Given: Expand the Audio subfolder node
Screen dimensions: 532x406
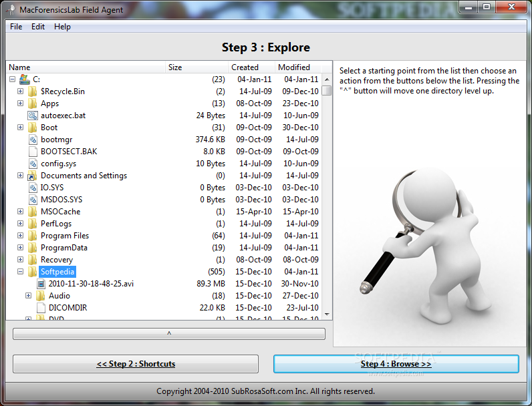Looking at the screenshot, I should 29,296.
